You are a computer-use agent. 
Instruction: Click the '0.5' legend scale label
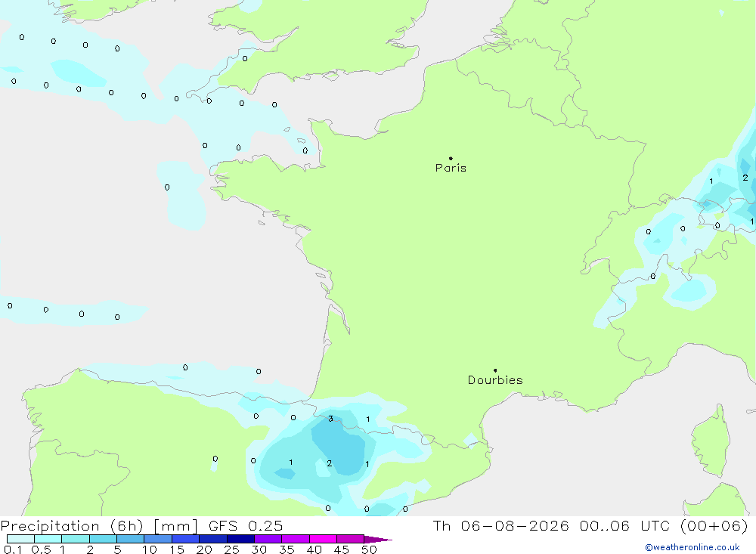coord(41,549)
